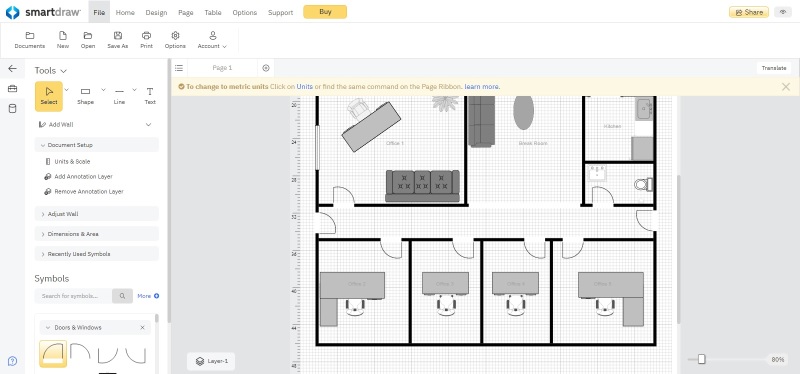Open the Support tab

pyautogui.click(x=281, y=12)
